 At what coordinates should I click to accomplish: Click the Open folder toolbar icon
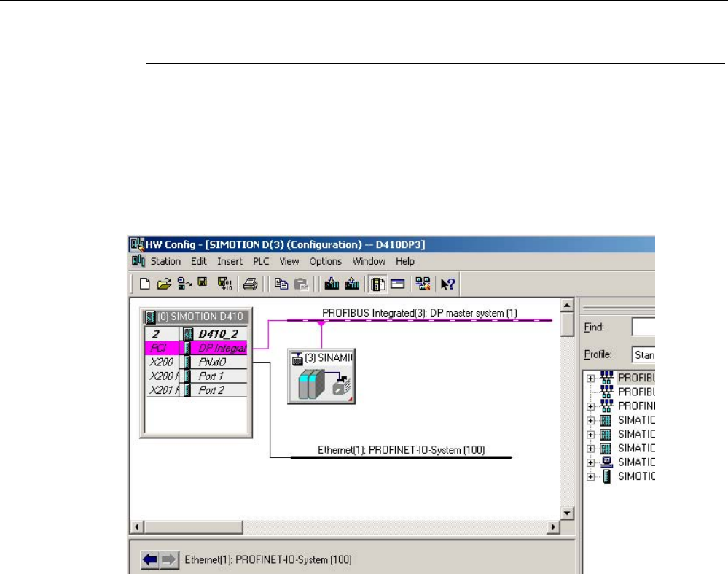tap(164, 284)
